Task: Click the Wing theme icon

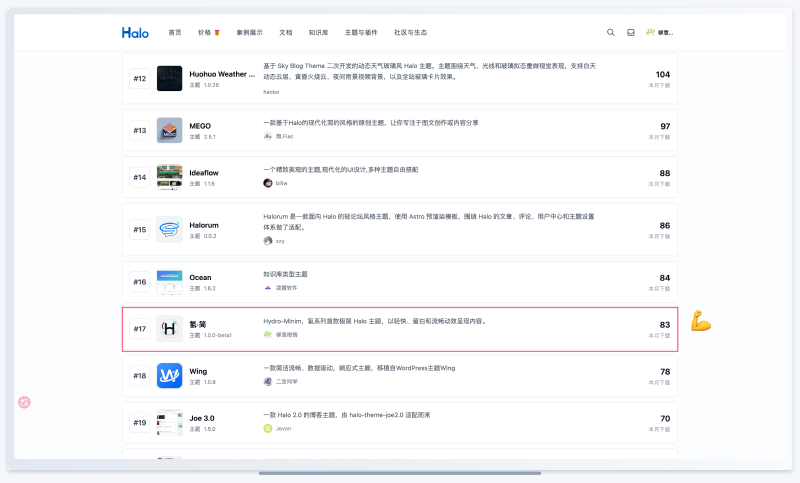Action: (169, 375)
